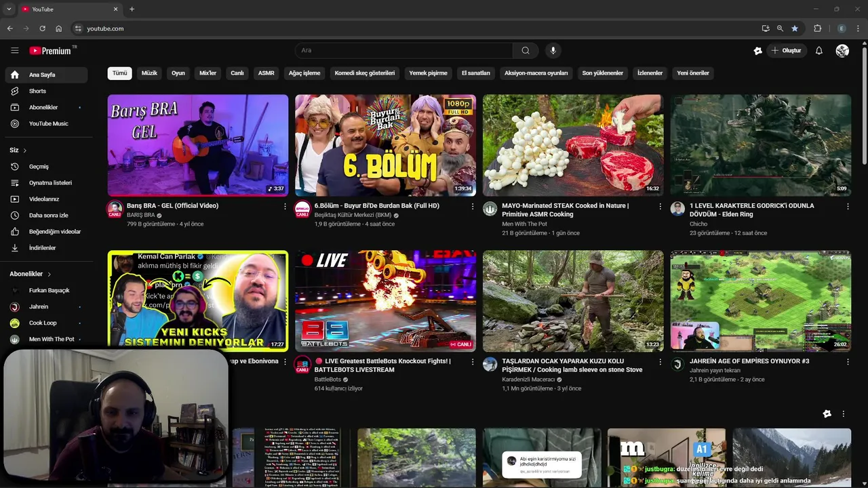Open the browser tab search dropdown
This screenshot has height=488, width=868.
point(9,9)
